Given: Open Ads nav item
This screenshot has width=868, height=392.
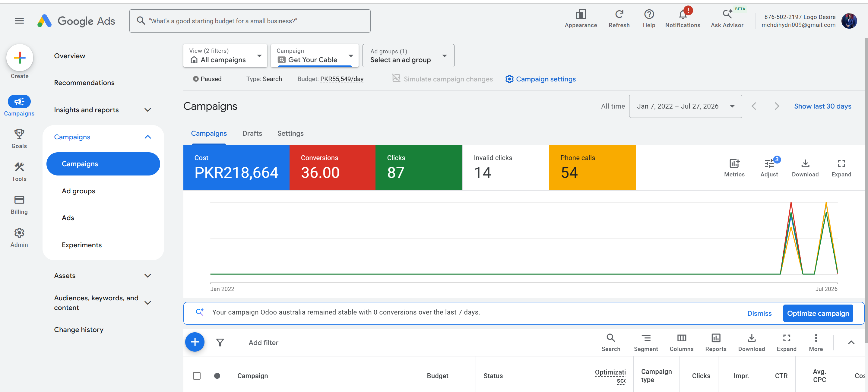Looking at the screenshot, I should point(68,217).
